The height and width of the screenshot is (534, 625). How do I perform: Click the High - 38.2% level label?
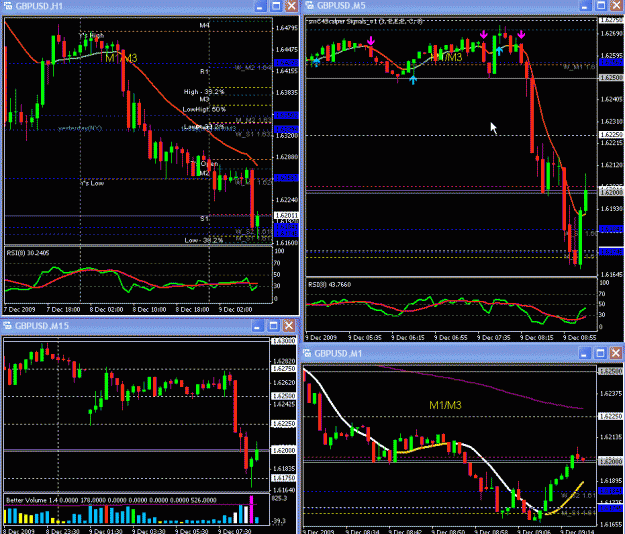click(204, 92)
